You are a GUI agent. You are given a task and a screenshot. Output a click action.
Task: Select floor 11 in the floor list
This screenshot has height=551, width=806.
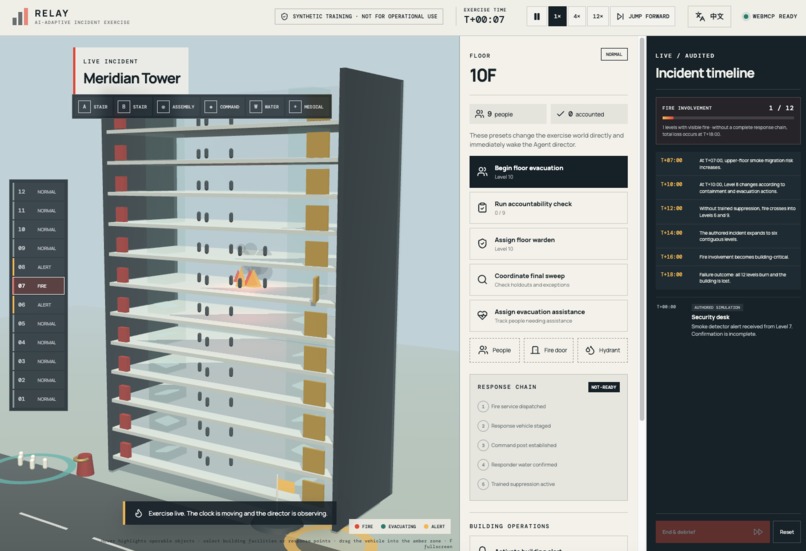(39, 211)
